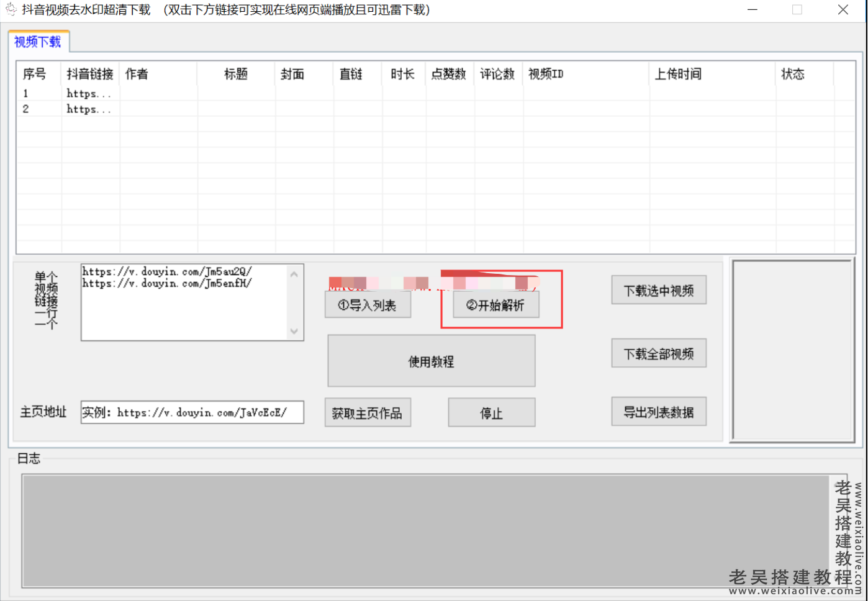
Task: Click 下载全部视频 to download all
Action: click(659, 353)
